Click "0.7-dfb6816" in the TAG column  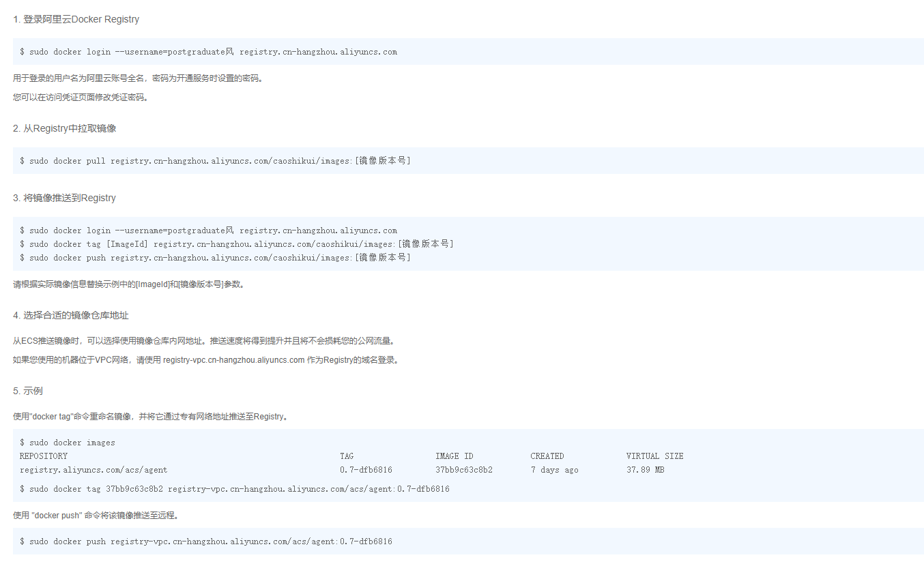pos(366,470)
